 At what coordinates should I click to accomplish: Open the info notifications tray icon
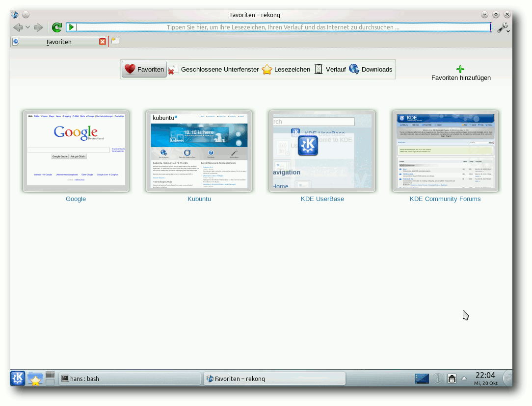click(438, 379)
